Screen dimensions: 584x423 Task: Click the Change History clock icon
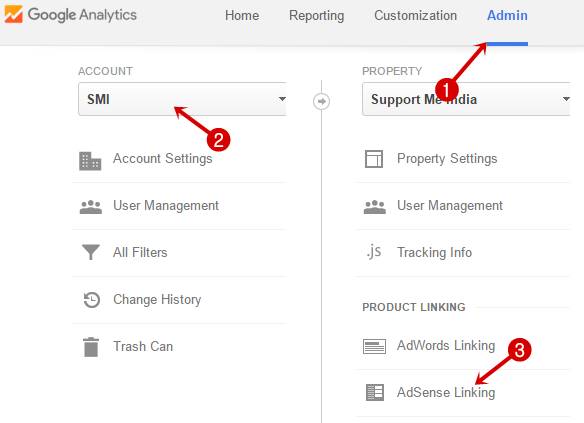coord(91,300)
